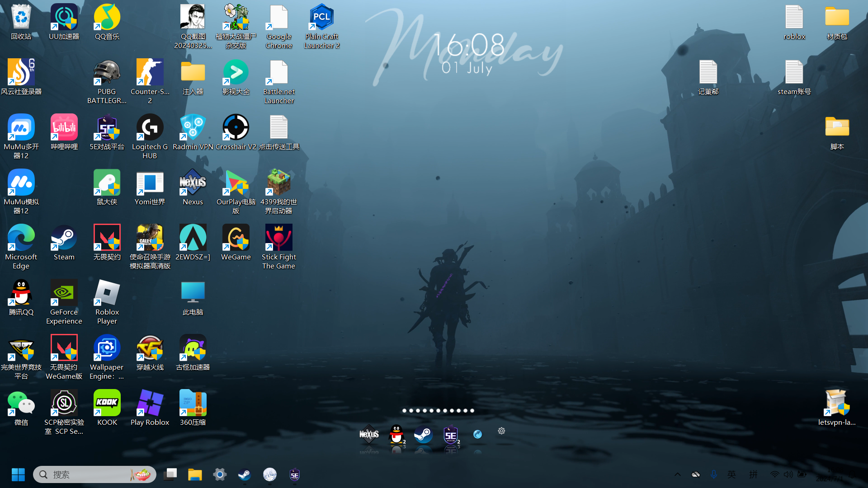The image size is (868, 488).
Task: Open the Windows Start menu
Action: [x=18, y=474]
